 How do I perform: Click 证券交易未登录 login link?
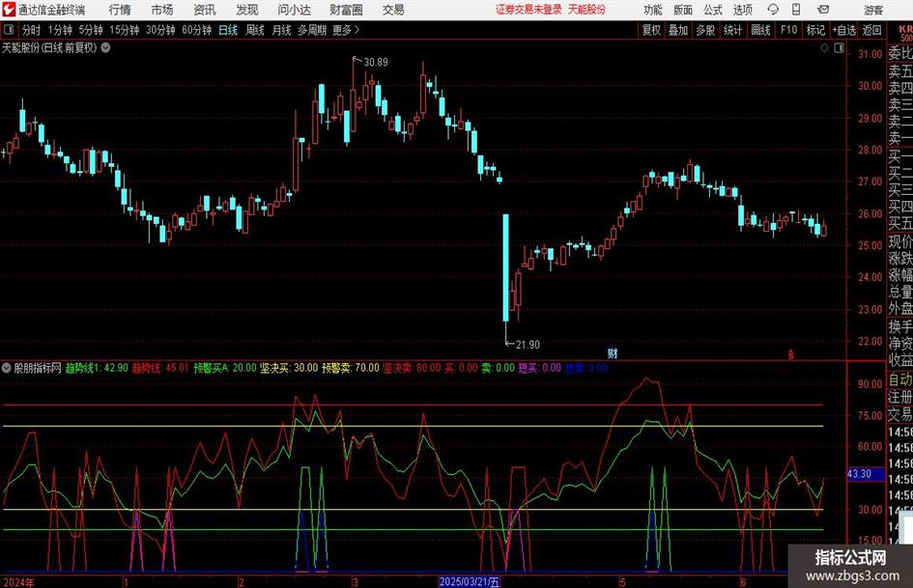[528, 10]
